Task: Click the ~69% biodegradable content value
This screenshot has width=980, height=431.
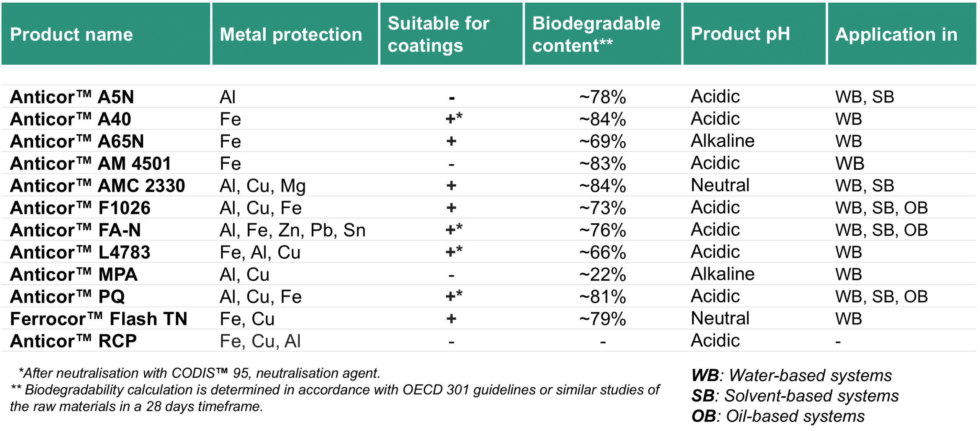Action: (603, 141)
